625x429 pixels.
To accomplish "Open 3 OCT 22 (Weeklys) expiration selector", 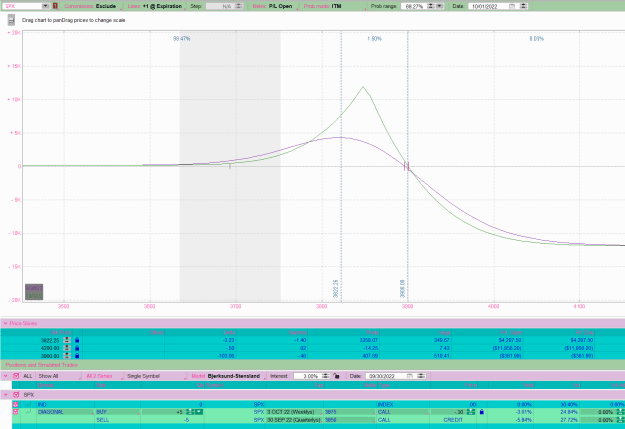I will [x=293, y=412].
